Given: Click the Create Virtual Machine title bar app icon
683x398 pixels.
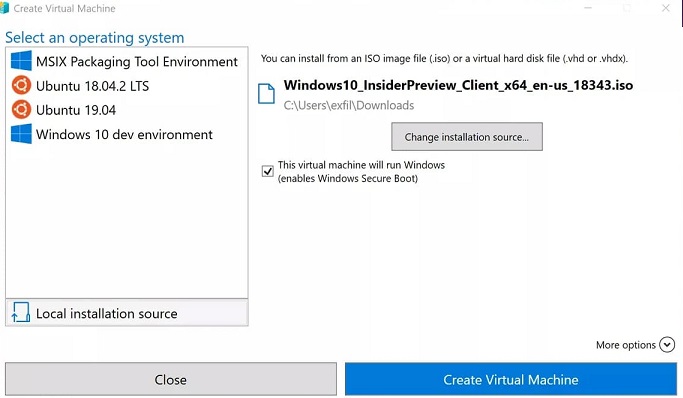Looking at the screenshot, I should (x=4, y=8).
